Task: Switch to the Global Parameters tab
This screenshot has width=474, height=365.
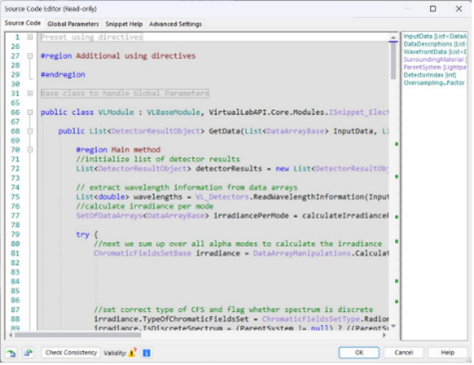Action: click(73, 24)
